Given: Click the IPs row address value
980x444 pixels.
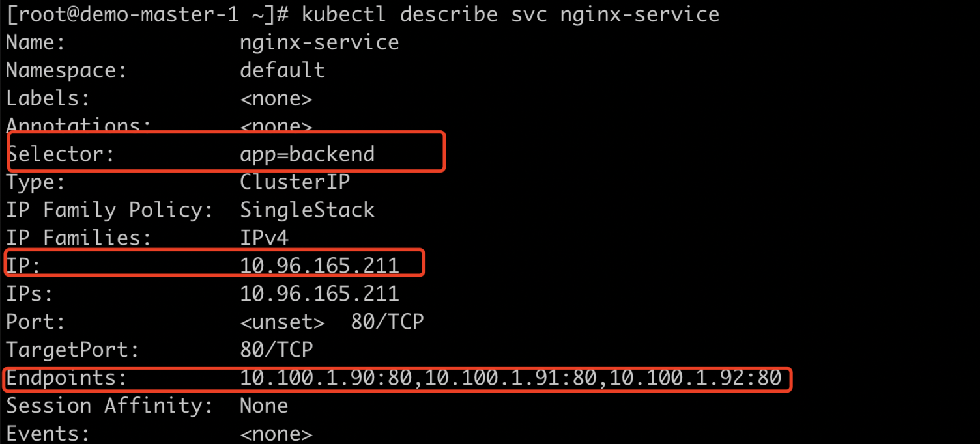Looking at the screenshot, I should [319, 294].
